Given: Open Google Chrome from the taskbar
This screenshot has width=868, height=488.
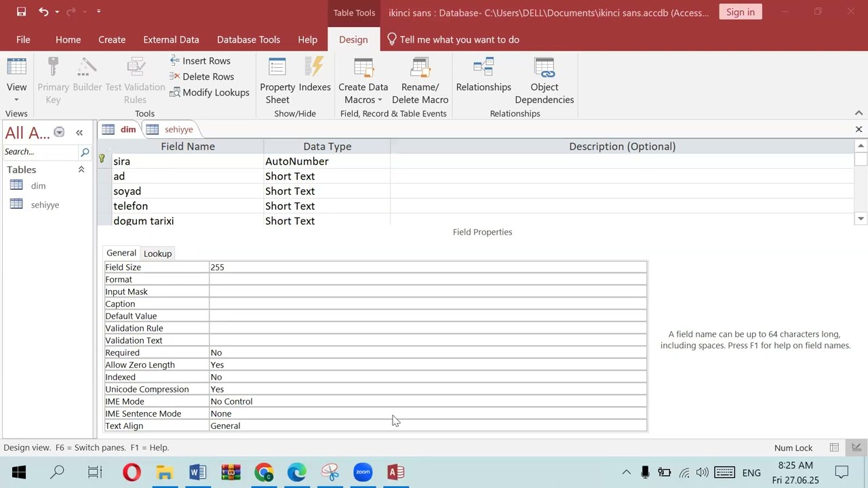Looking at the screenshot, I should click(264, 472).
